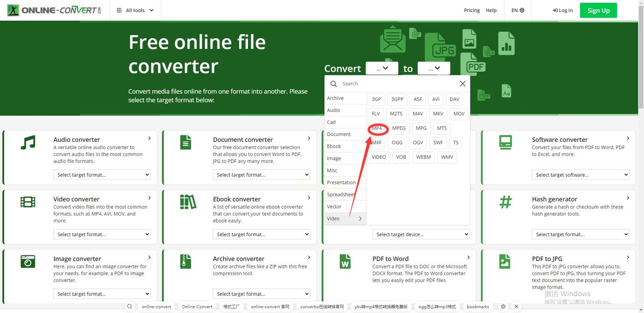Viewport: 644px width, 313px height.
Task: Close the format selection panel
Action: (463, 84)
